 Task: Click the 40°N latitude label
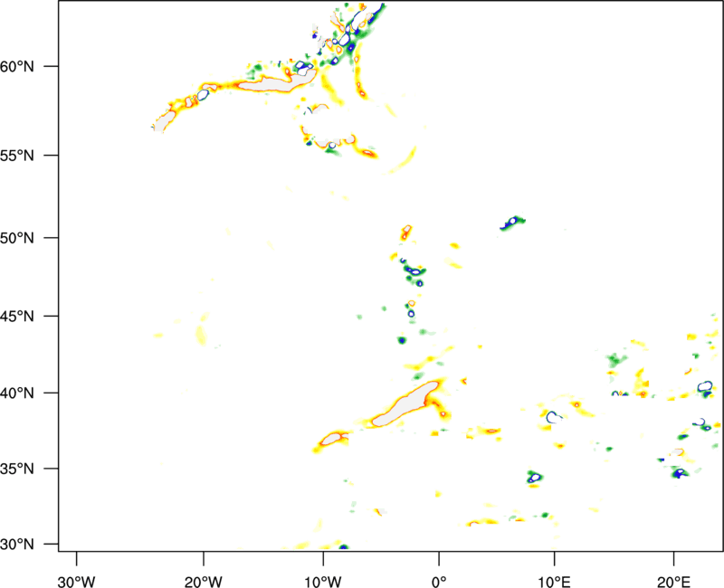click(x=17, y=394)
